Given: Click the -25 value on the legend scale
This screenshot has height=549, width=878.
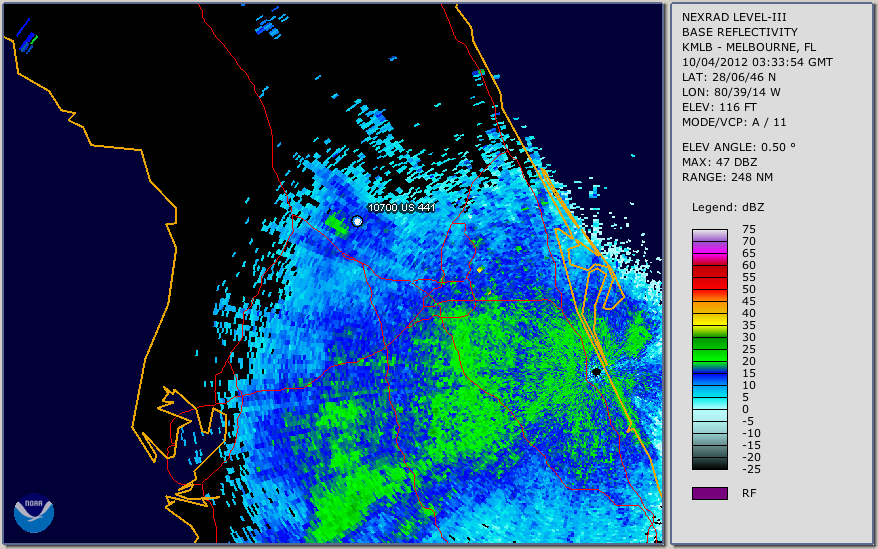Looking at the screenshot, I should 751,469.
